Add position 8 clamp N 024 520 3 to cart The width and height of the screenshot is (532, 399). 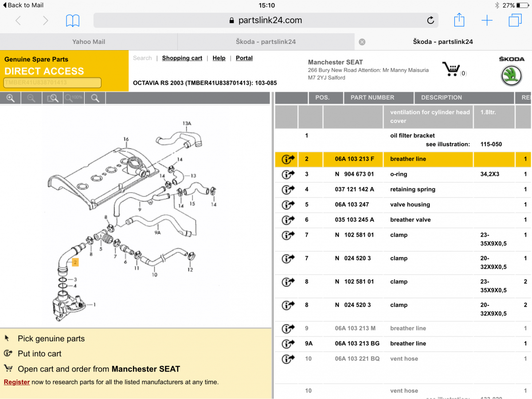[x=288, y=305]
